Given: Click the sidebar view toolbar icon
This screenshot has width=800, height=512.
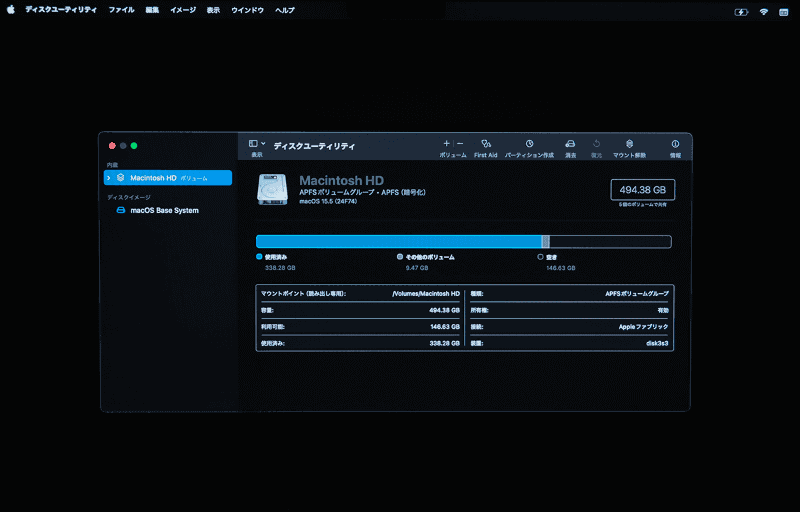Looking at the screenshot, I should point(253,144).
